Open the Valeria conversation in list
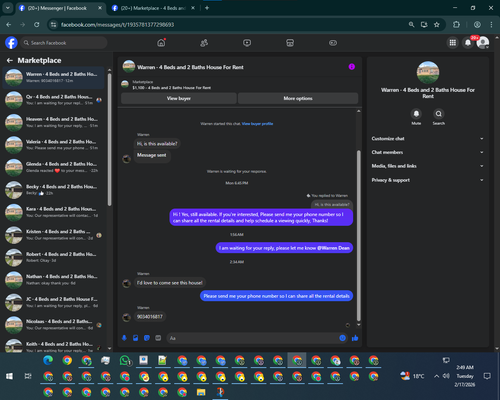500x400 pixels. pos(53,145)
